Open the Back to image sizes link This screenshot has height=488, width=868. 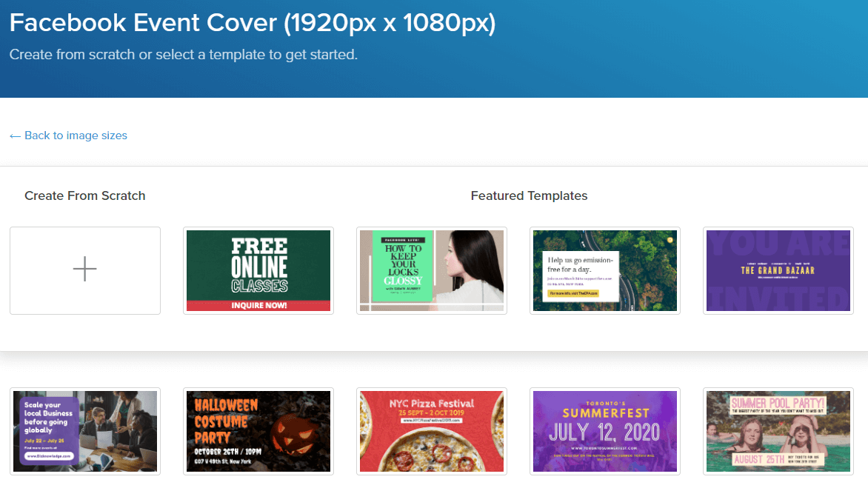click(x=68, y=136)
